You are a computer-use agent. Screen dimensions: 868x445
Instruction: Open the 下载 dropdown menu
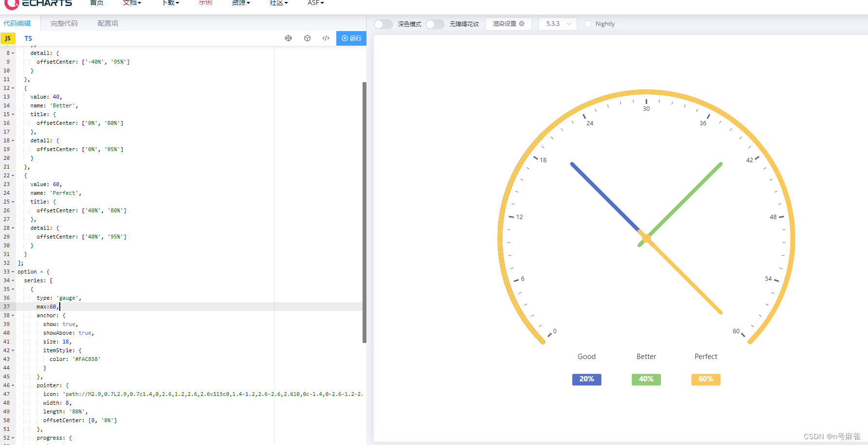(171, 3)
